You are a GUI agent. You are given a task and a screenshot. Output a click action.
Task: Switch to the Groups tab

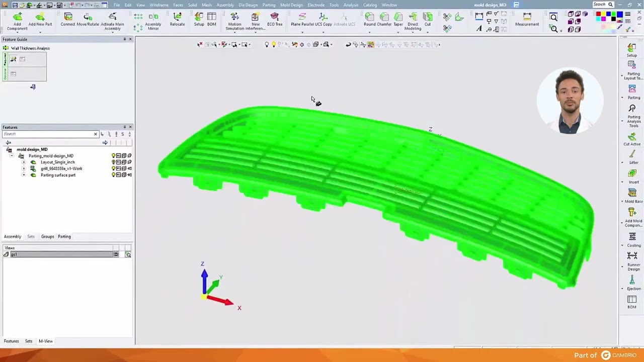coord(47,236)
